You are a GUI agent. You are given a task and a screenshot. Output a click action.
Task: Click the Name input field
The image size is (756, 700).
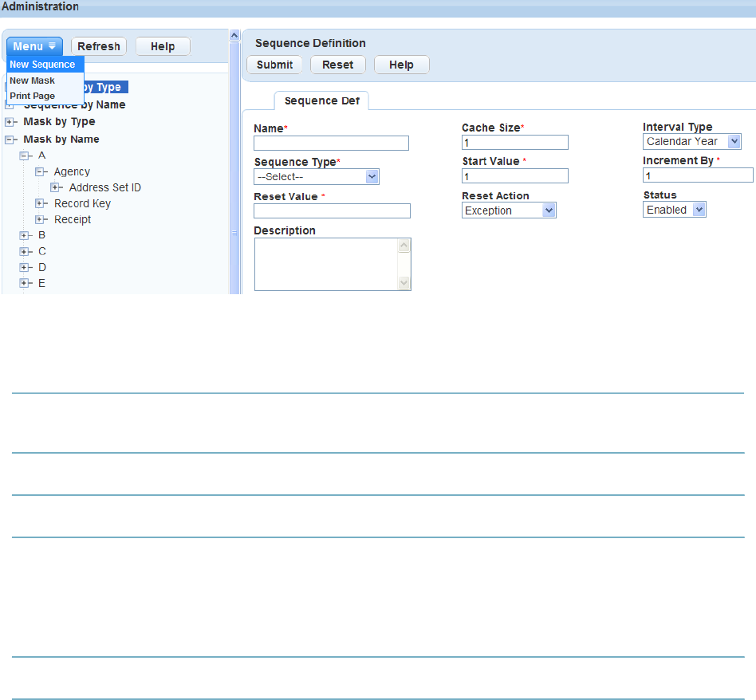tap(331, 144)
